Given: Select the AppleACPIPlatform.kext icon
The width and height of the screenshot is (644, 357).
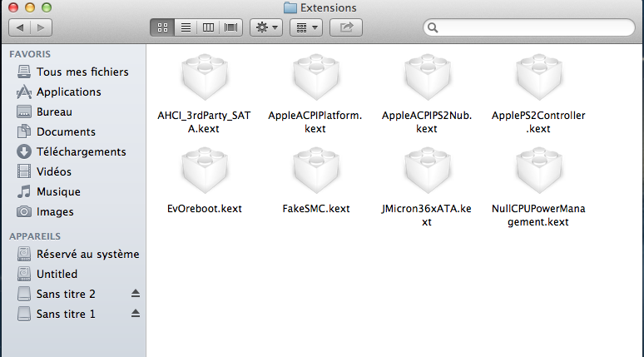Looking at the screenshot, I should (x=316, y=77).
